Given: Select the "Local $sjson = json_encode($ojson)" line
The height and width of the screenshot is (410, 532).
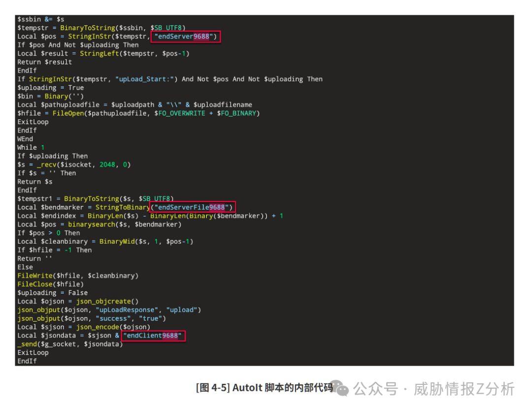Looking at the screenshot, I should pos(84,327).
